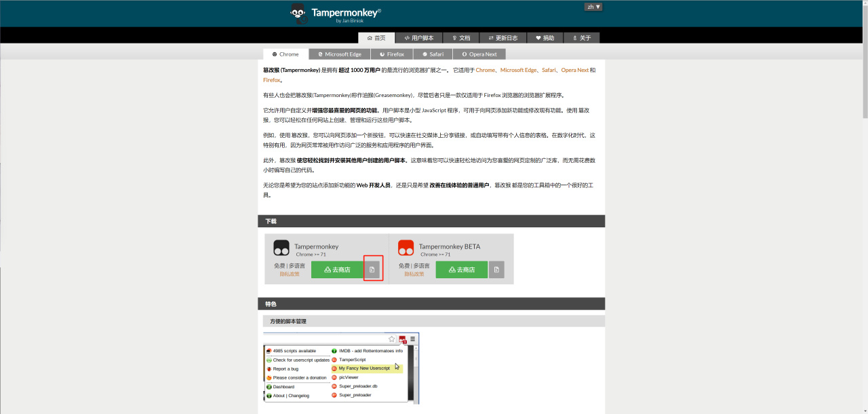The width and height of the screenshot is (868, 414).
Task: Click the orange Microsoft Edge link in paragraph
Action: click(x=519, y=70)
